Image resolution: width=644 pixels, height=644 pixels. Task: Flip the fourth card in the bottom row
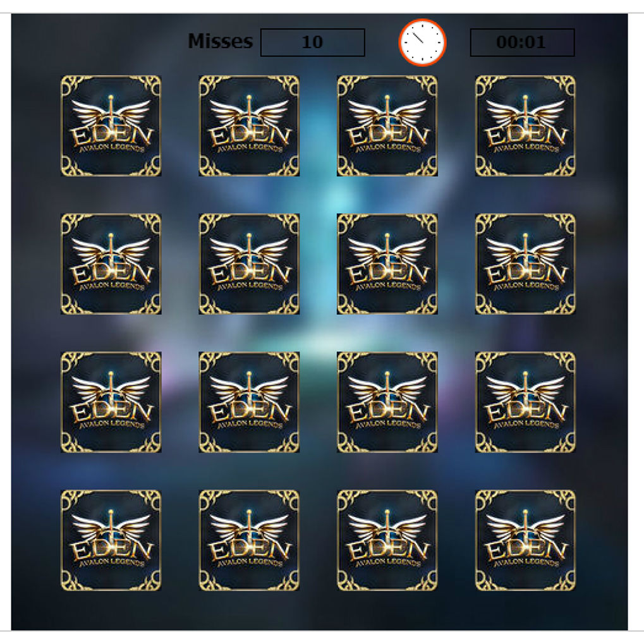coord(525,540)
